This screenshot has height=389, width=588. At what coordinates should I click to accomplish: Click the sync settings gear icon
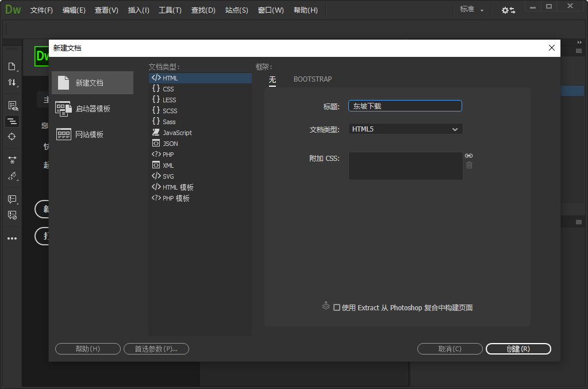pyautogui.click(x=508, y=10)
